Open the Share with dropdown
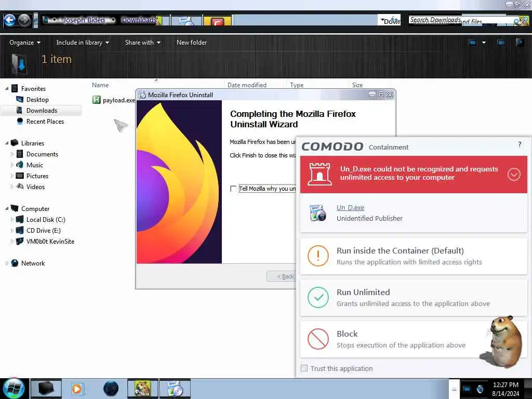The height and width of the screenshot is (399, 532). point(142,43)
